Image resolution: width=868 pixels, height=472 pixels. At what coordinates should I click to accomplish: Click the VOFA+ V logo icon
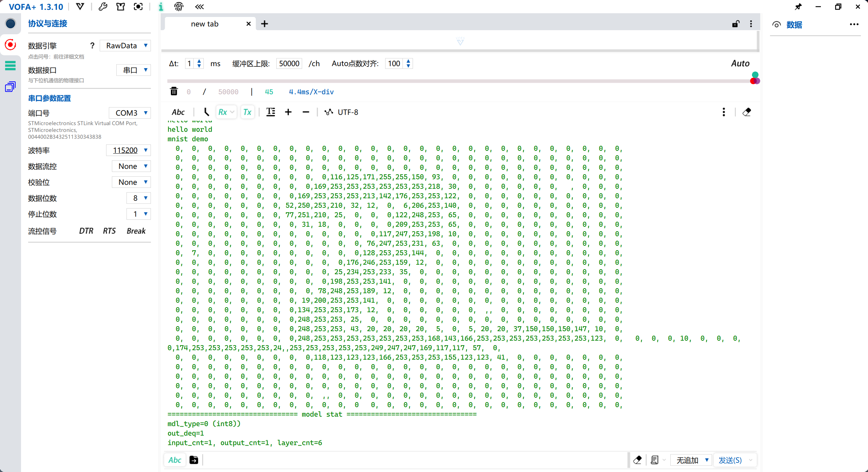pyautogui.click(x=80, y=6)
